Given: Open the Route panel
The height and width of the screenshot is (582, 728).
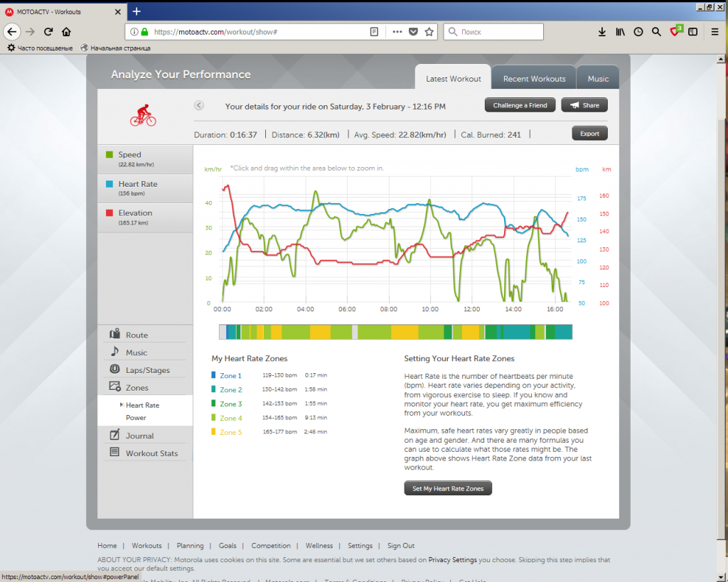Looking at the screenshot, I should (x=136, y=335).
